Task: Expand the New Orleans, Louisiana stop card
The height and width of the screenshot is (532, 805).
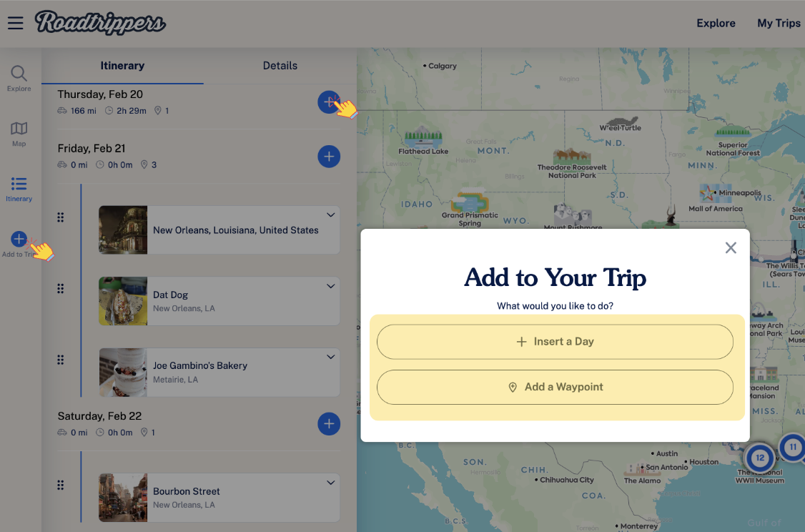Action: click(330, 215)
